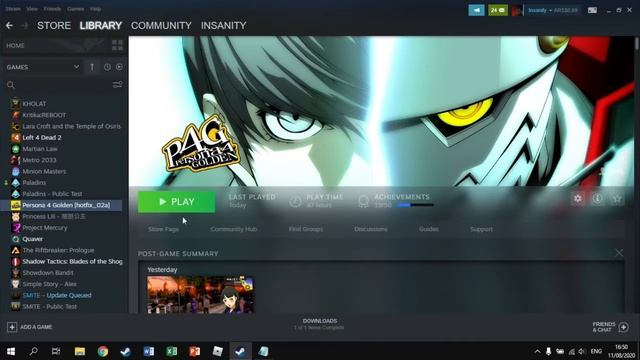This screenshot has width=640, height=360.
Task: Click the Steam back navigation arrow
Action: pos(9,25)
